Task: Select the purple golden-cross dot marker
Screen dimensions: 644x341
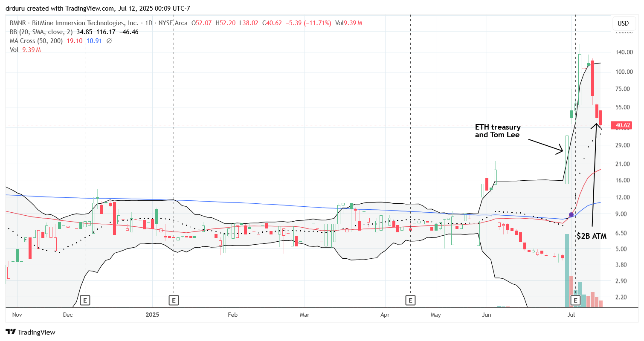Action: 570,215
